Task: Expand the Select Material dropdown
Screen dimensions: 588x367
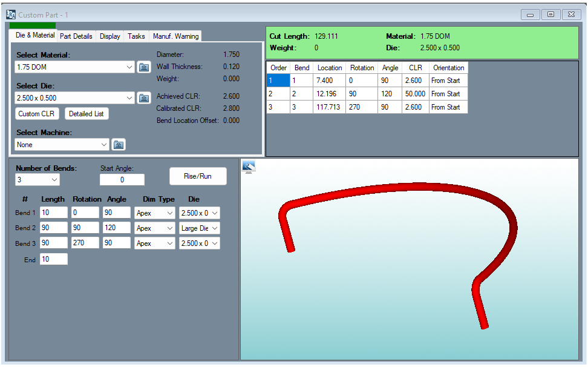Action: coord(129,67)
